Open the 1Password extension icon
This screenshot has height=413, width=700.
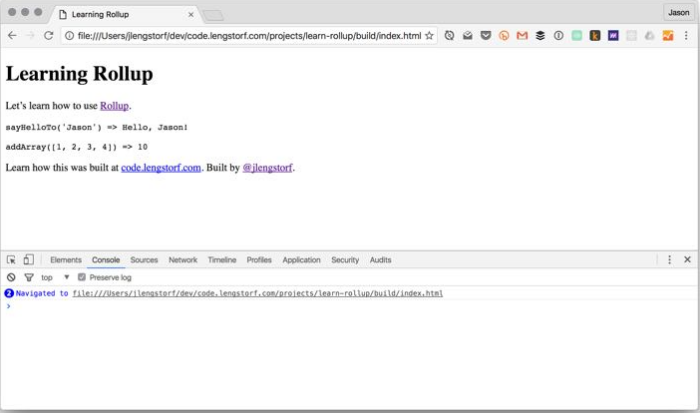[558, 36]
